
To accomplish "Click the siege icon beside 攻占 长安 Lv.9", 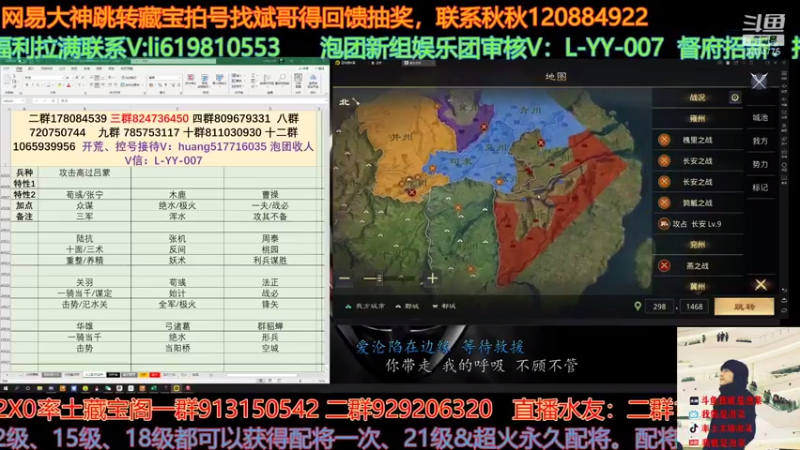I will pyautogui.click(x=664, y=224).
